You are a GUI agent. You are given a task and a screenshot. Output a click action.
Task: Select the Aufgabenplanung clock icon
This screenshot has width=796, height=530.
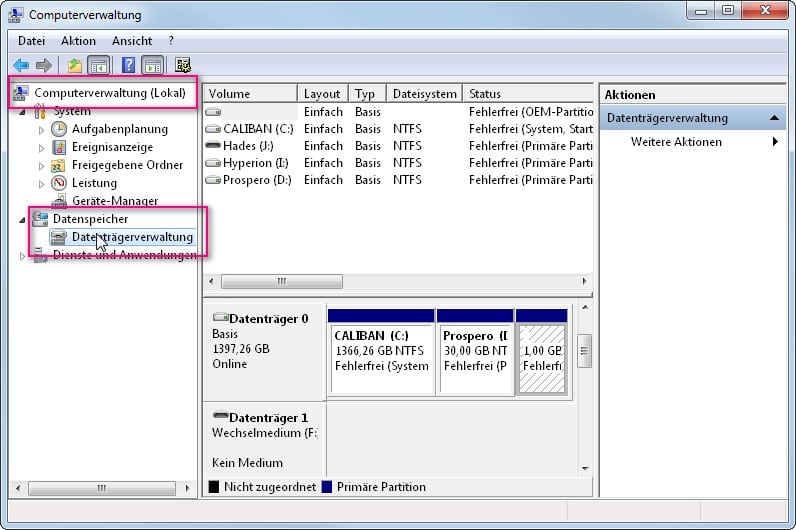point(59,129)
